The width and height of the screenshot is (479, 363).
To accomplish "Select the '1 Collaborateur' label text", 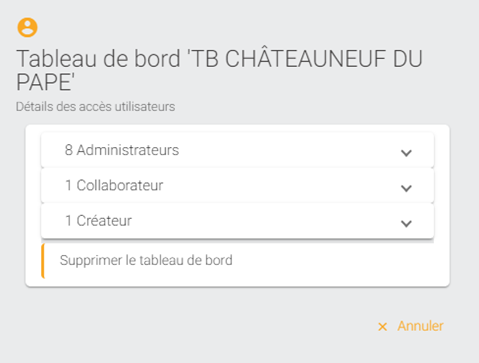I will (114, 186).
